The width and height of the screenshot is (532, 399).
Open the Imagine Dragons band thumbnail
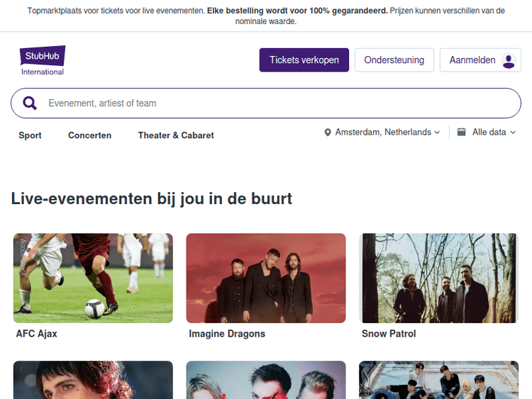tap(266, 278)
